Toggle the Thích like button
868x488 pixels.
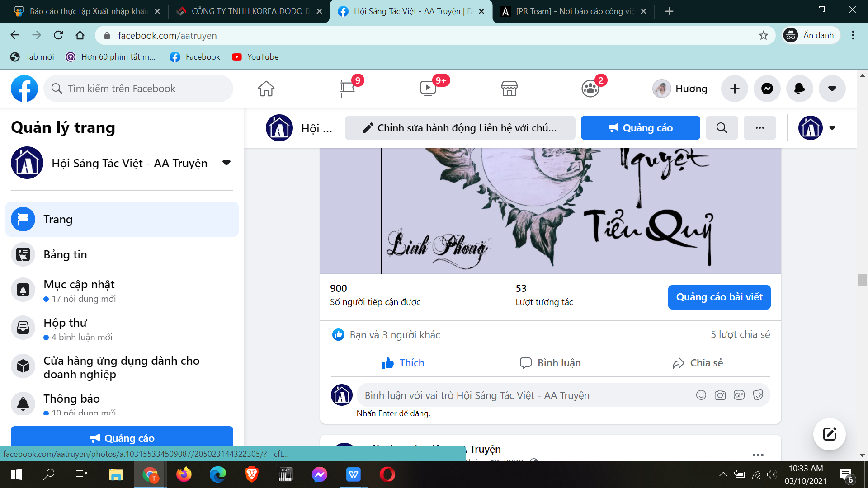pyautogui.click(x=403, y=363)
